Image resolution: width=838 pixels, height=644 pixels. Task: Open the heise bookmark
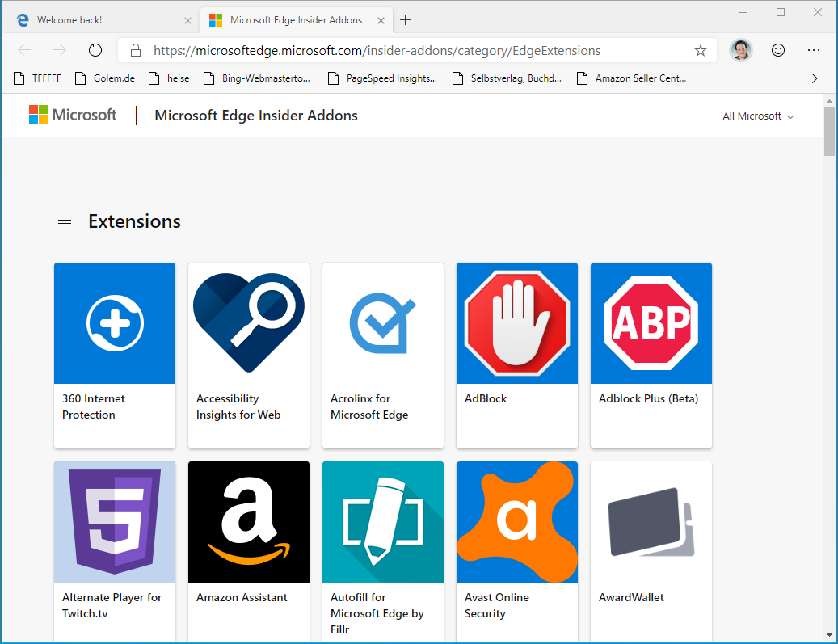point(169,78)
